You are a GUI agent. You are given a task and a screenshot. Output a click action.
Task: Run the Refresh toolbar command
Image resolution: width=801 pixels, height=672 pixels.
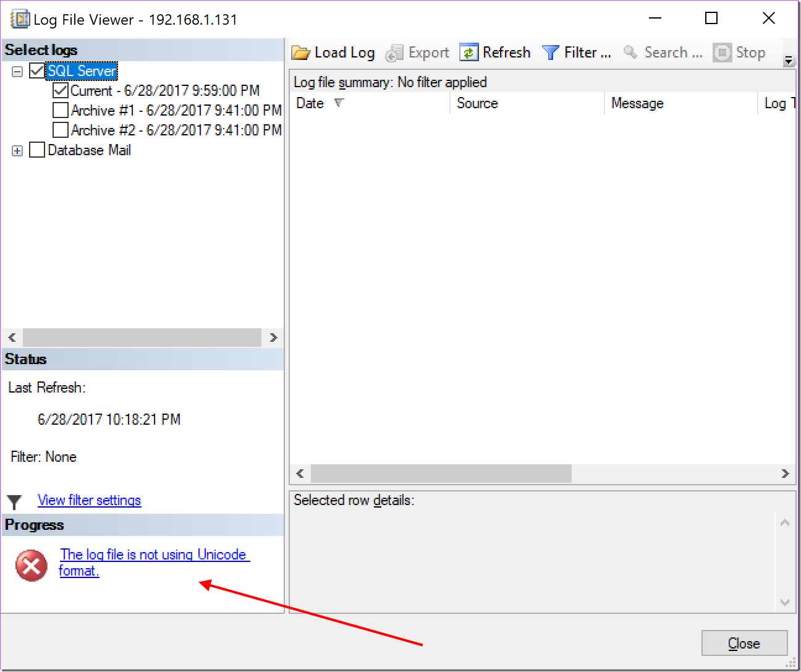pyautogui.click(x=495, y=53)
